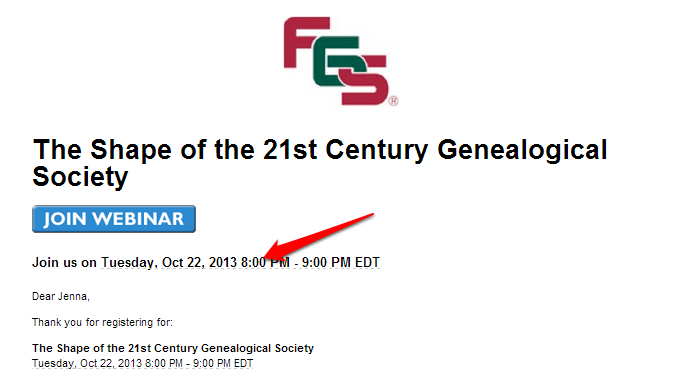Click the red S letter in logo
This screenshot has height=379, width=675.
[362, 80]
